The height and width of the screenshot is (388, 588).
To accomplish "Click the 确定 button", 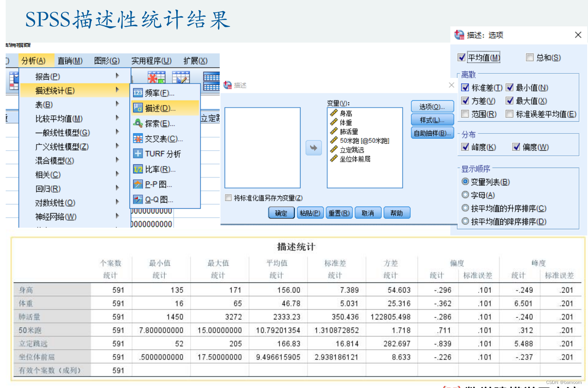I will click(281, 213).
